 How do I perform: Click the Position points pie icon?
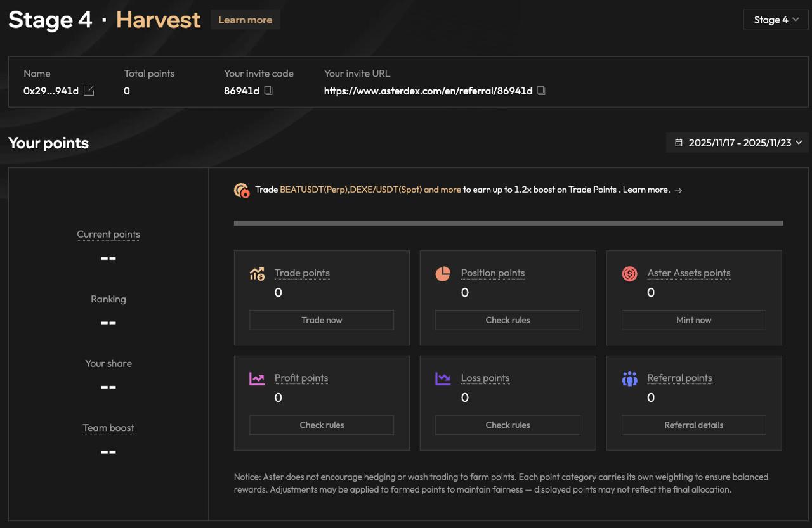tap(443, 274)
